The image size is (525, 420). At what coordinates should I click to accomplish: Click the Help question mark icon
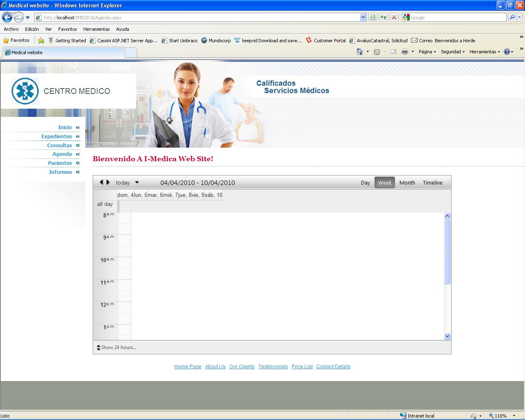pos(507,52)
